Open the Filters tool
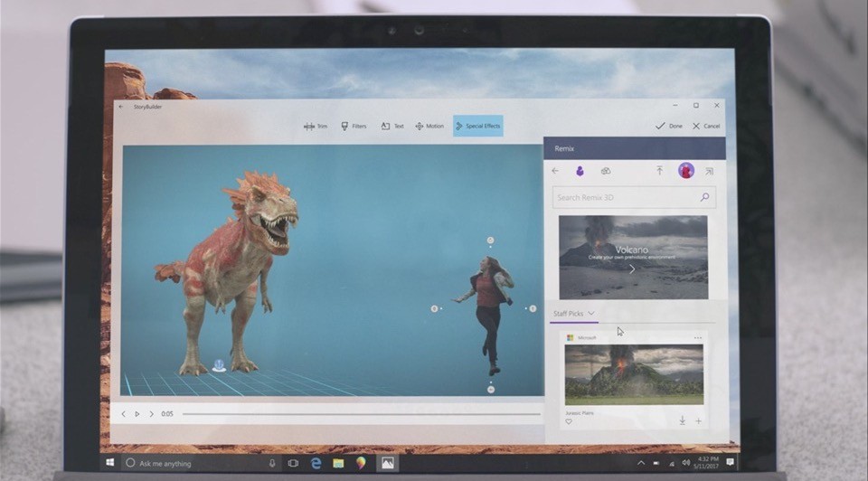This screenshot has width=868, height=481. coord(354,127)
